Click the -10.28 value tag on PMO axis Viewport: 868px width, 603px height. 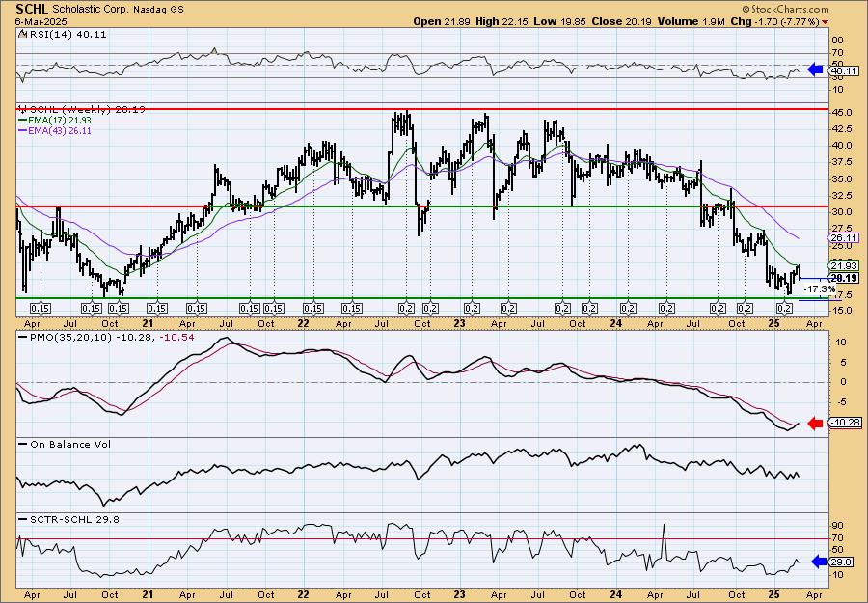coord(845,423)
